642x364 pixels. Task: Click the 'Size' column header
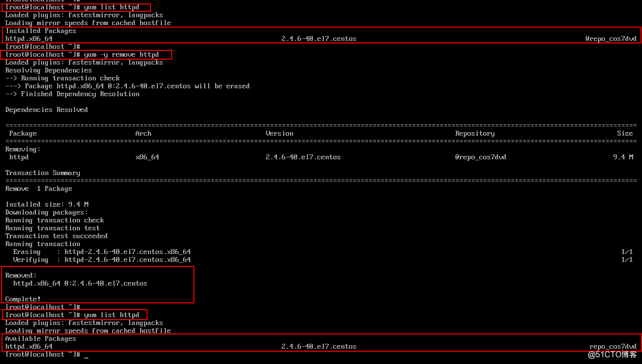pos(625,133)
